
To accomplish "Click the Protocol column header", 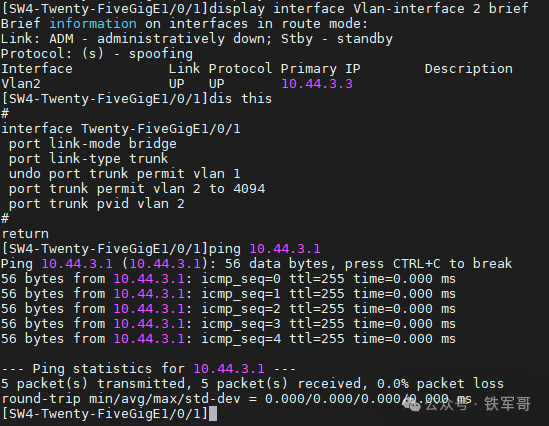I will pos(240,69).
